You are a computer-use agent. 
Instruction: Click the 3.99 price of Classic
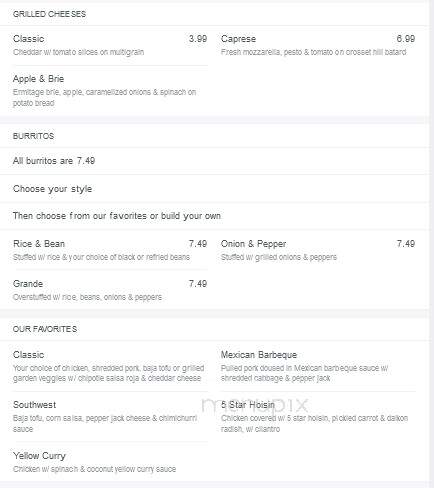(198, 39)
